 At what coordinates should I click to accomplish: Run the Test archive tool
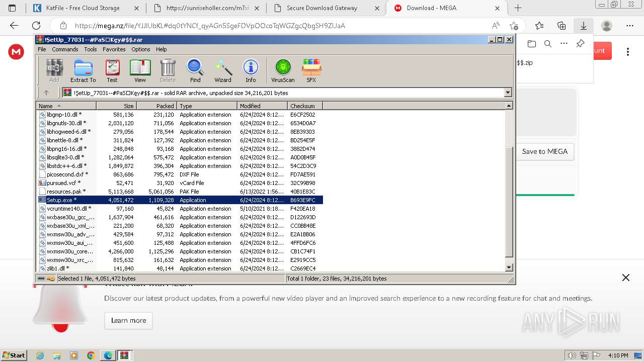pos(112,71)
